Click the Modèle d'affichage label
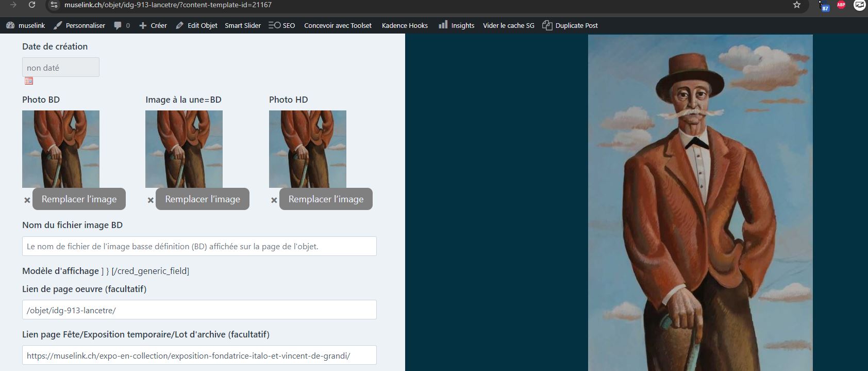The height and width of the screenshot is (371, 868). tap(60, 271)
